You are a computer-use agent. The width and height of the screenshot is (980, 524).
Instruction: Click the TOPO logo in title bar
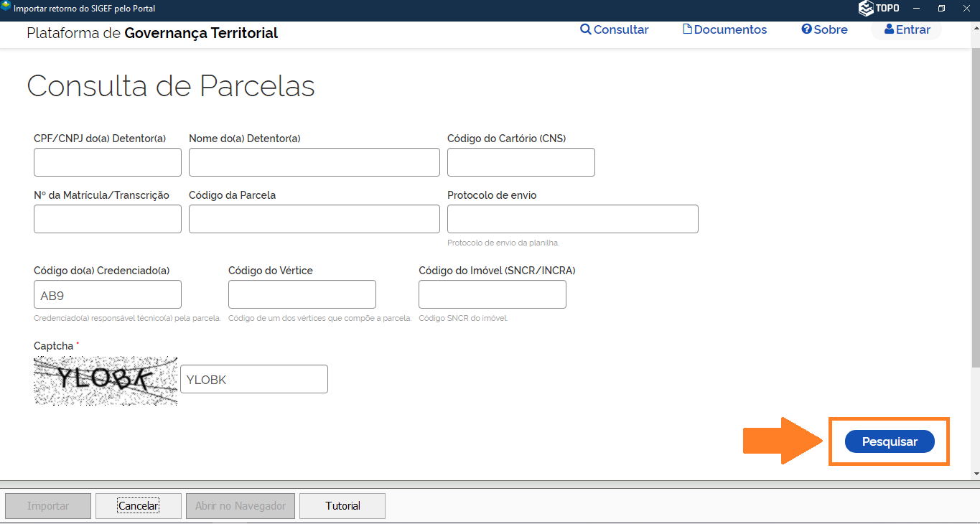(x=879, y=9)
